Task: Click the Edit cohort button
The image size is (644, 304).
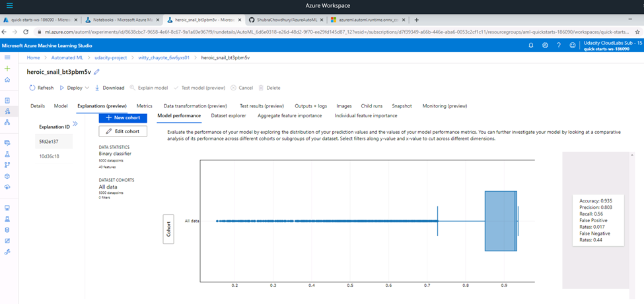Action: [123, 131]
